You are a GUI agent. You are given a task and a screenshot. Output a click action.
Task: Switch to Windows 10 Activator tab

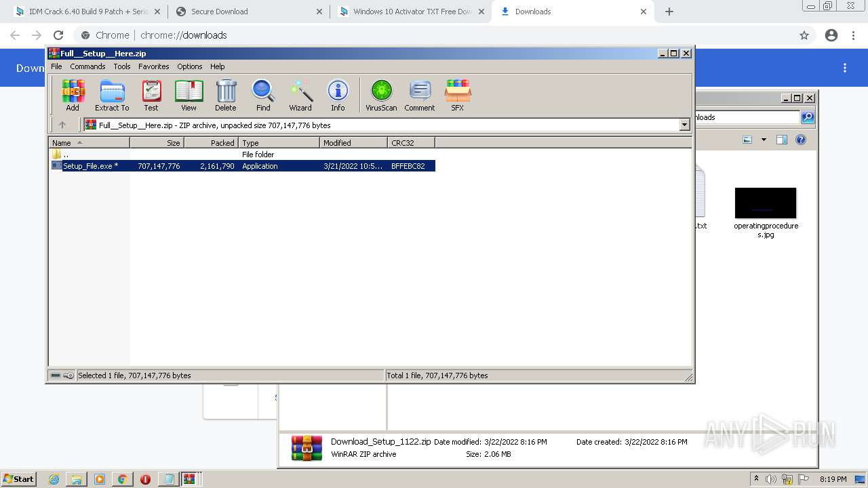[410, 12]
